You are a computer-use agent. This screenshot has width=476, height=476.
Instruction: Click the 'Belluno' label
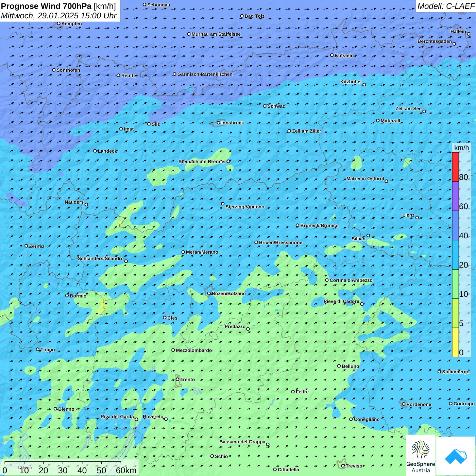click(350, 366)
